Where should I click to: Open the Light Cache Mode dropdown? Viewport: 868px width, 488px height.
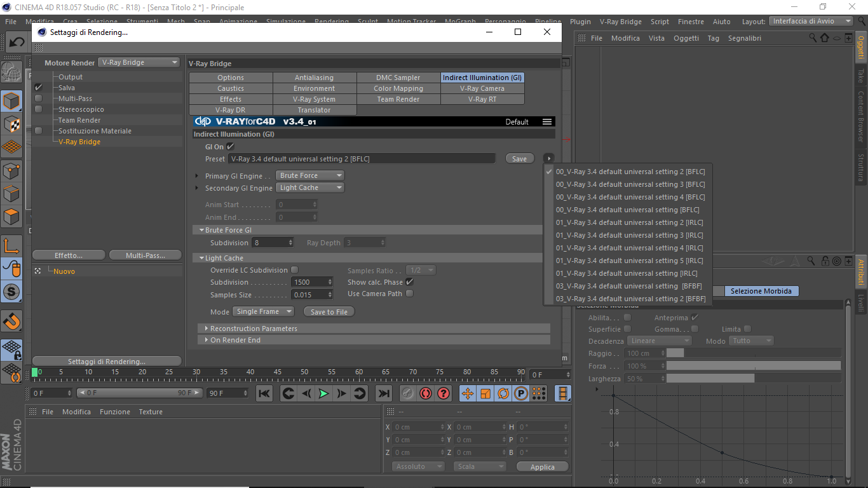(x=263, y=311)
